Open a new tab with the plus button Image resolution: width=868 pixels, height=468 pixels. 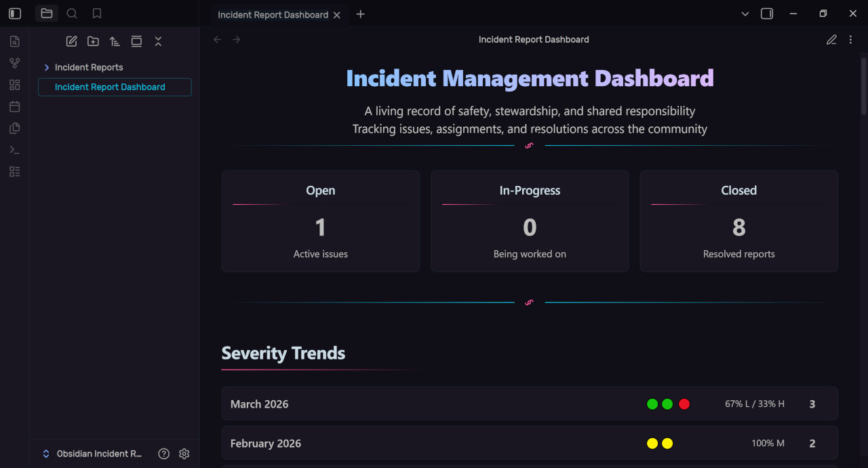(360, 14)
